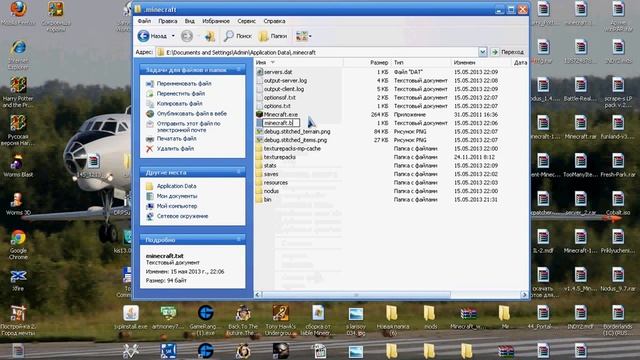Collapse the Другие места panel

pyautogui.click(x=238, y=172)
